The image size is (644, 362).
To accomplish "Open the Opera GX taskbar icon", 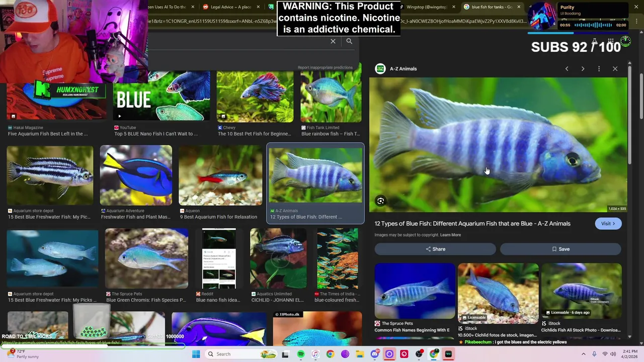I will pos(389,354).
